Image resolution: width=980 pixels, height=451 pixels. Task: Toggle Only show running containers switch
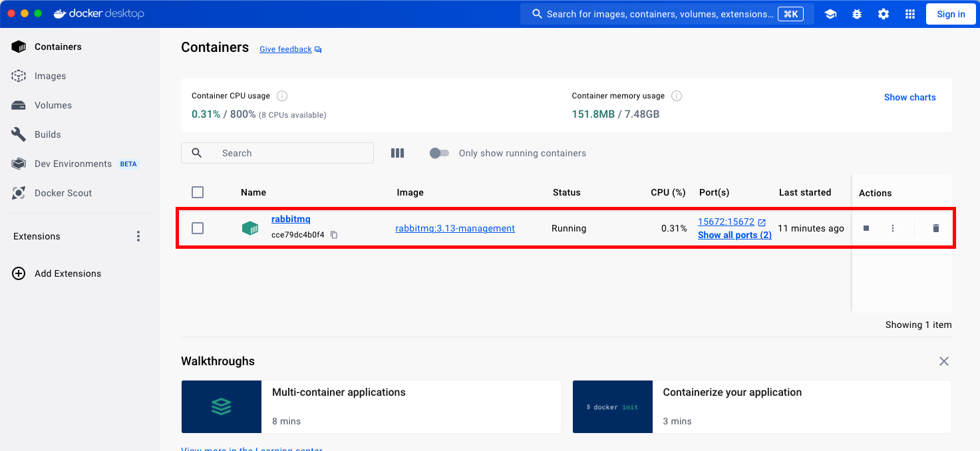click(439, 153)
